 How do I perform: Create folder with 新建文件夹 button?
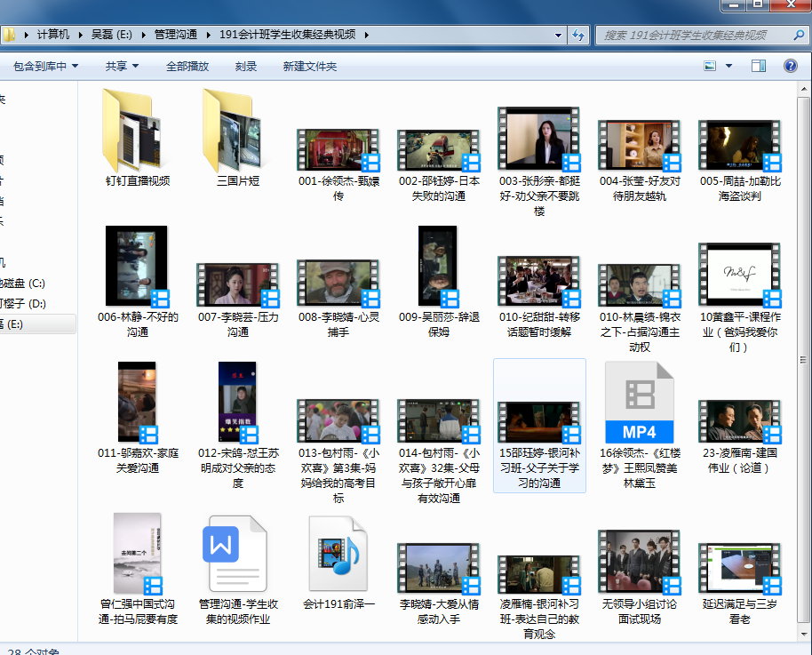pos(310,67)
